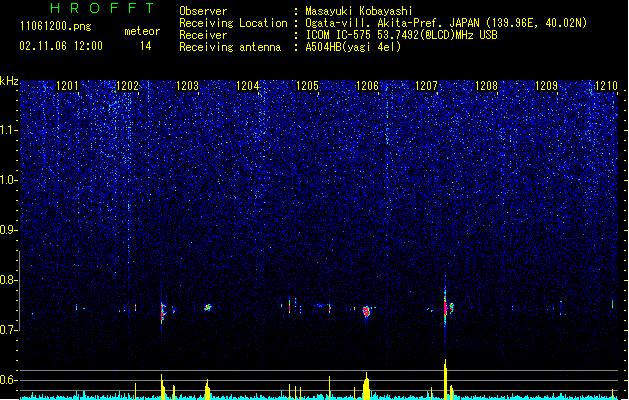Click the 1202 time marker

point(127,86)
